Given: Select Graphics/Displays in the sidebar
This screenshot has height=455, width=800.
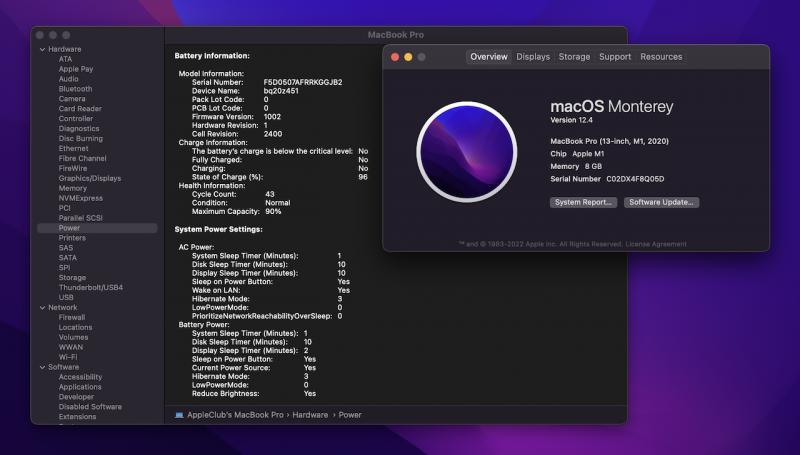Looking at the screenshot, I should (90, 178).
